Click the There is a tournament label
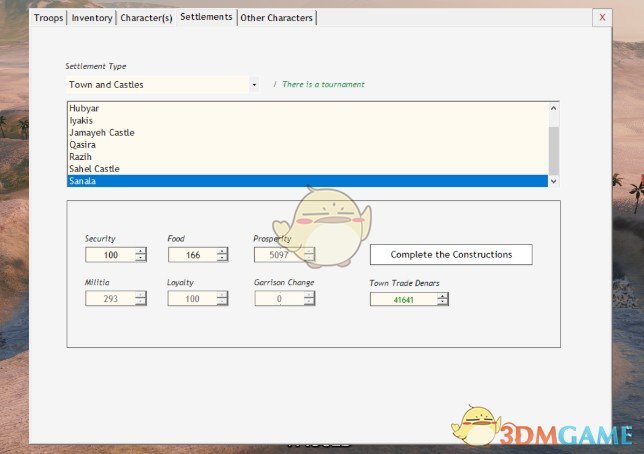This screenshot has width=644, height=454. (323, 84)
